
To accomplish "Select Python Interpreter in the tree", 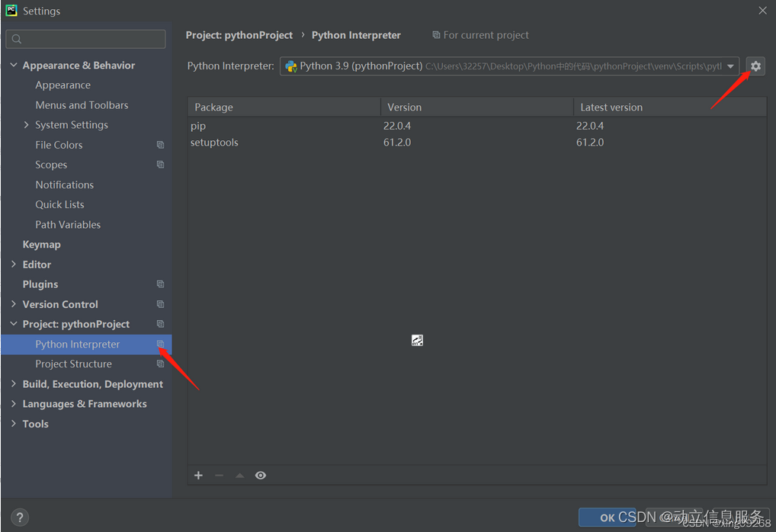I will [86, 344].
